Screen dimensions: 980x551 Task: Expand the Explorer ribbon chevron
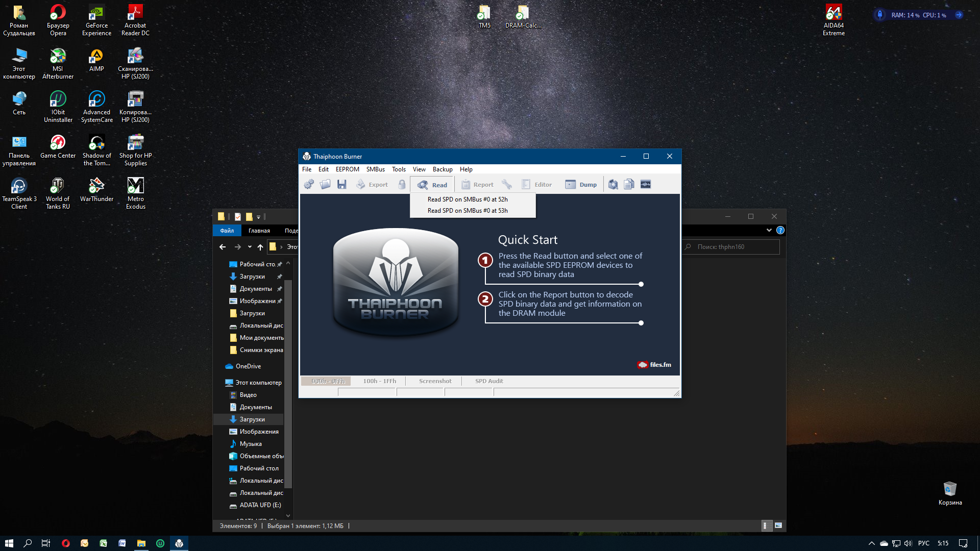tap(769, 231)
